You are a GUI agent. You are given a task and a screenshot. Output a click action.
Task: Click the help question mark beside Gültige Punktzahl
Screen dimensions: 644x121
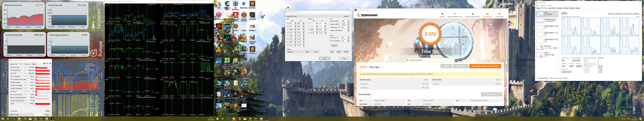click(452, 60)
